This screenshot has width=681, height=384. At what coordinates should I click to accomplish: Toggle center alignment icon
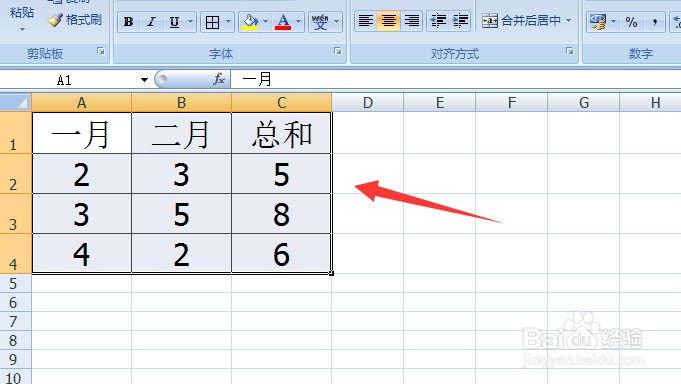tap(389, 20)
